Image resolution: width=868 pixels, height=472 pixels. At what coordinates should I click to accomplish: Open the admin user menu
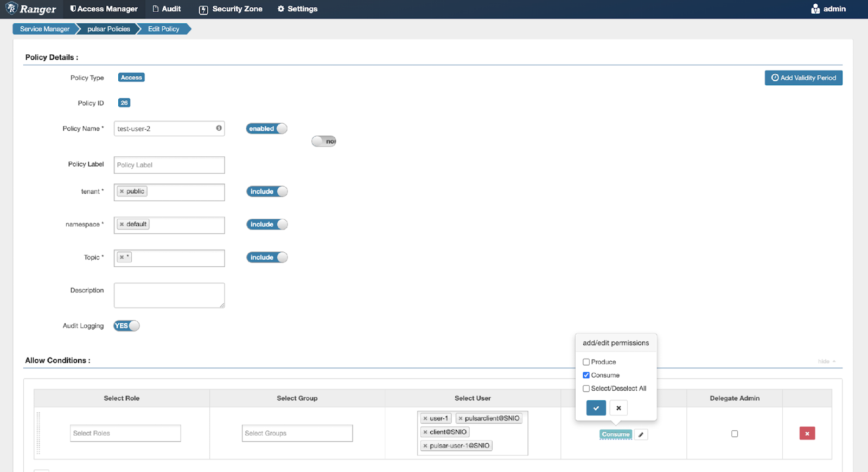tap(828, 9)
